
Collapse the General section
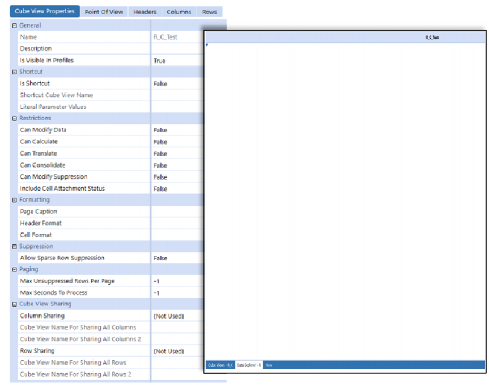pyautogui.click(x=14, y=26)
